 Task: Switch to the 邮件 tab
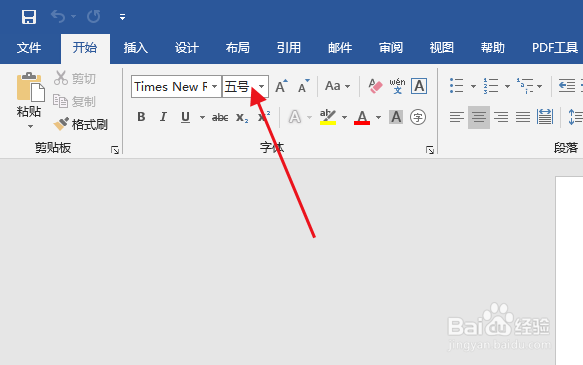340,48
